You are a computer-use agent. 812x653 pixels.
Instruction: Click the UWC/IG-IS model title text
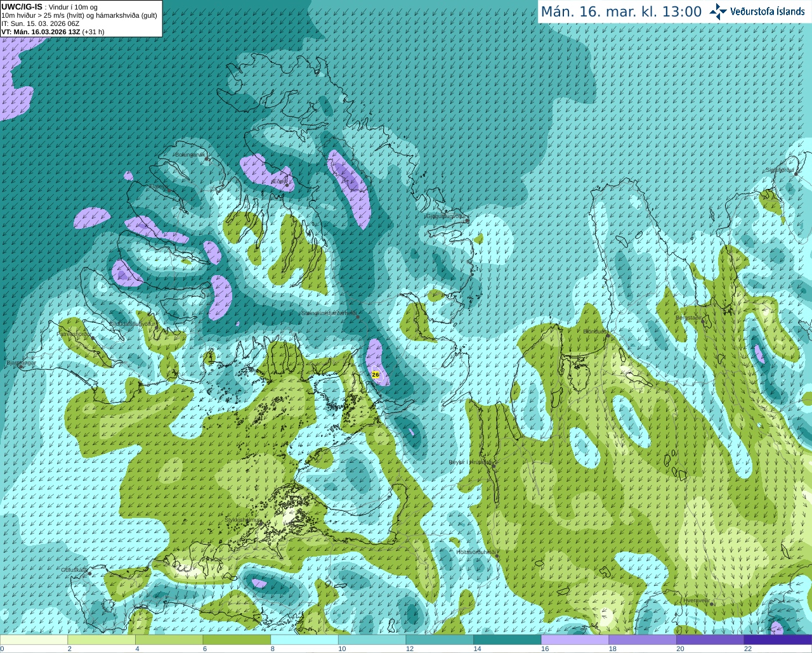click(22, 6)
